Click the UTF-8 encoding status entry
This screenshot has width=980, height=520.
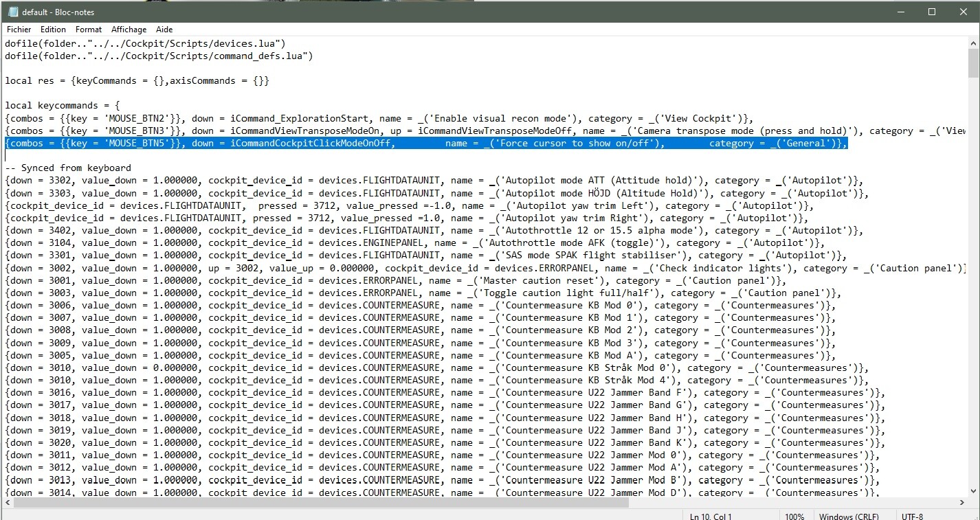coord(912,516)
